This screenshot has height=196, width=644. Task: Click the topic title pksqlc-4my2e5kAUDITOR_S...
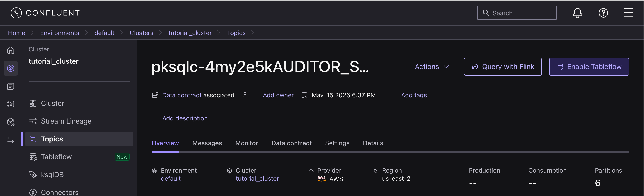[260, 67]
